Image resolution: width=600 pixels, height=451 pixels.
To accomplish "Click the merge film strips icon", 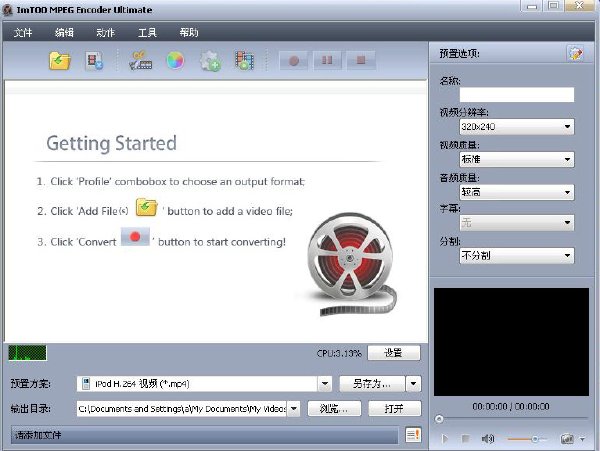I will coord(244,61).
